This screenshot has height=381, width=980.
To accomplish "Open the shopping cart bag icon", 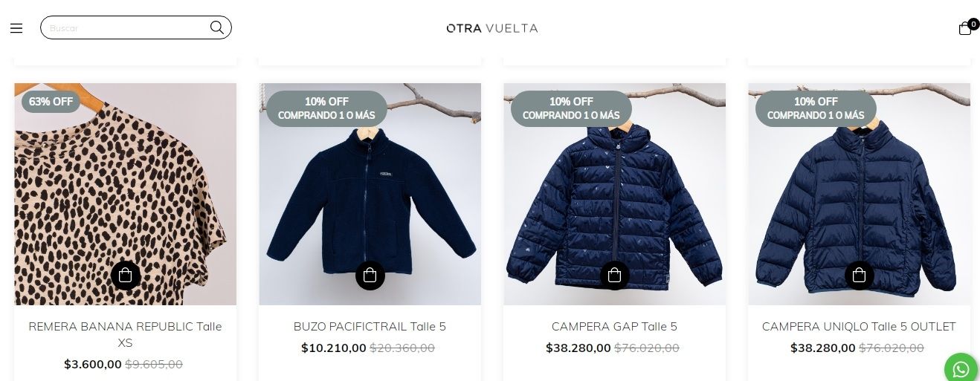I will pyautogui.click(x=966, y=28).
